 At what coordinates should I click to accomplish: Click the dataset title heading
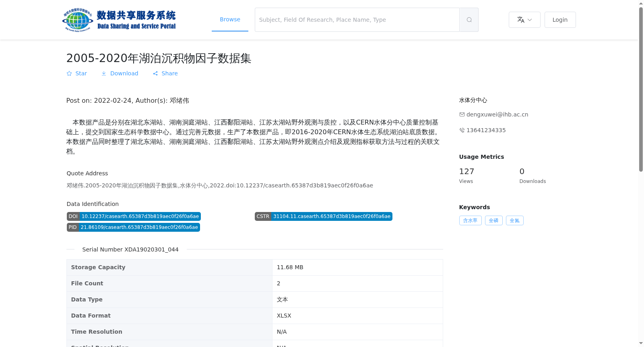(x=159, y=58)
